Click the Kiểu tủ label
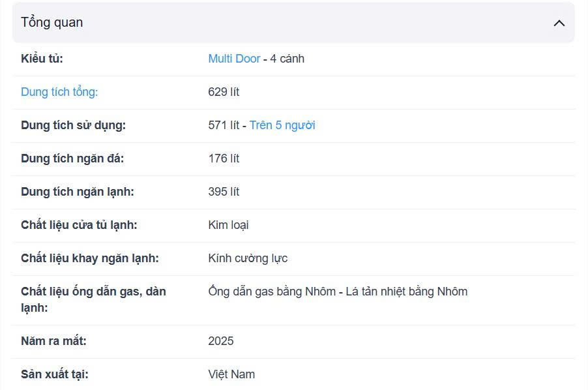588x390 pixels. [x=42, y=59]
